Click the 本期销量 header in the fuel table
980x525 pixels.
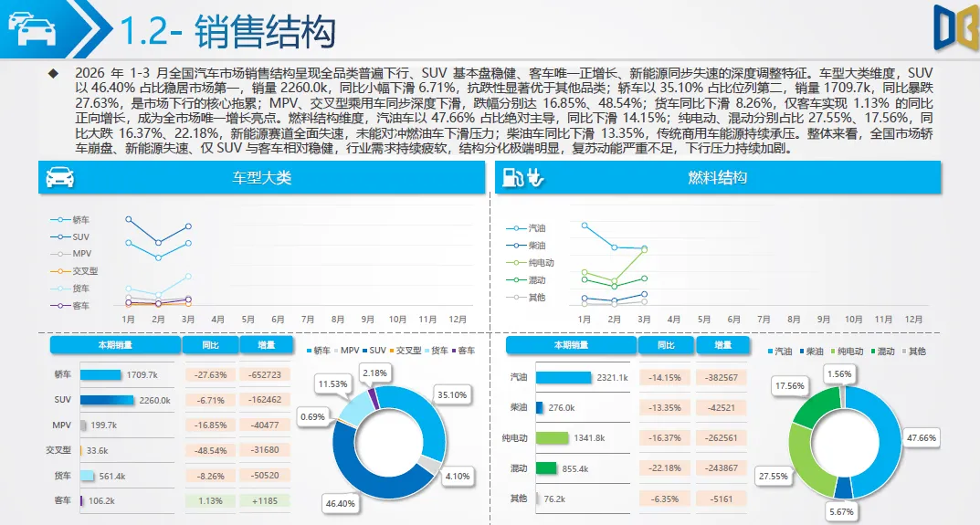(571, 345)
